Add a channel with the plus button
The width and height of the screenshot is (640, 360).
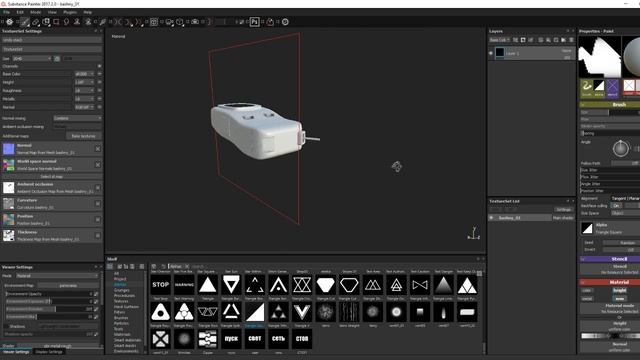point(99,66)
